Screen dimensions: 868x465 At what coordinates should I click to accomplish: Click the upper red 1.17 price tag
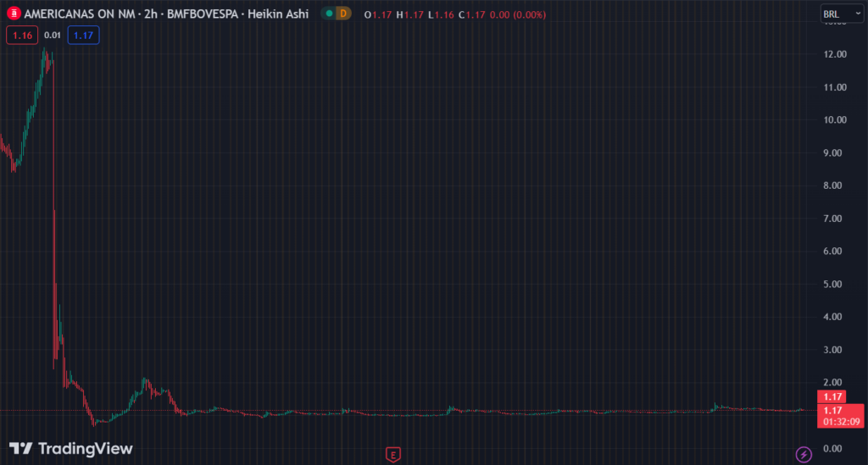coord(832,396)
